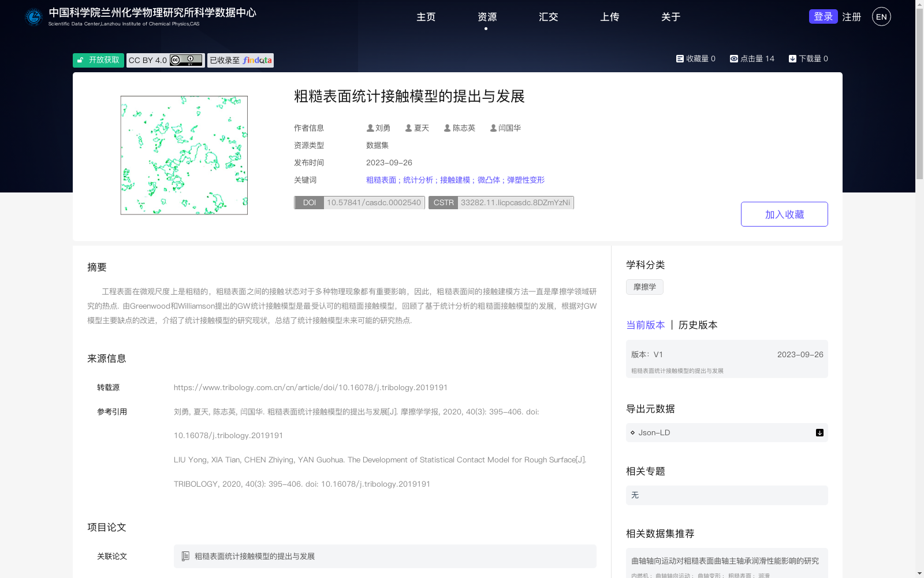The image size is (924, 578).
Task: Open the 上传 navigation item
Action: coord(610,17)
